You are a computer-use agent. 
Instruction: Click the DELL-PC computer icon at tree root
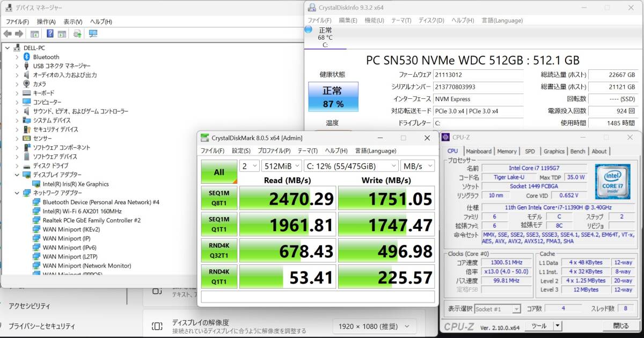[x=17, y=48]
